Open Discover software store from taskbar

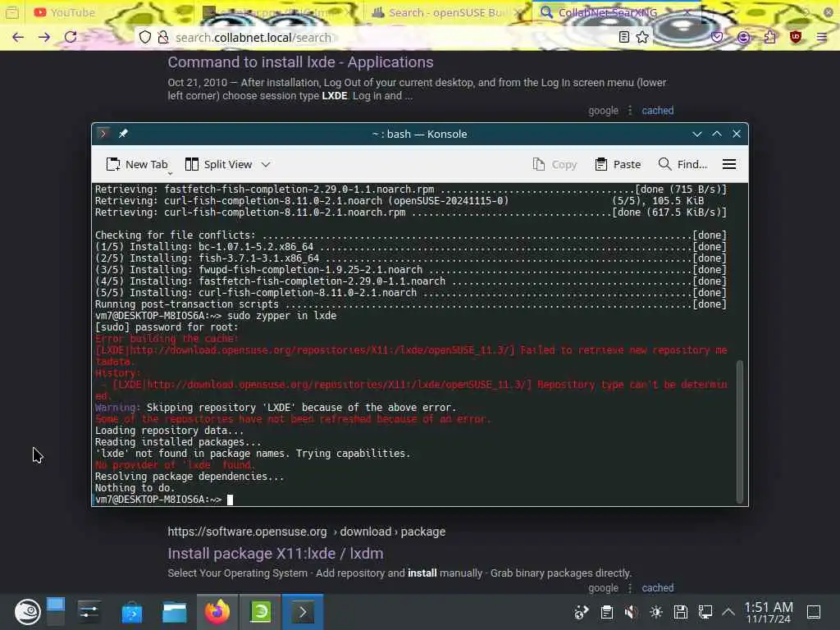pos(132,612)
